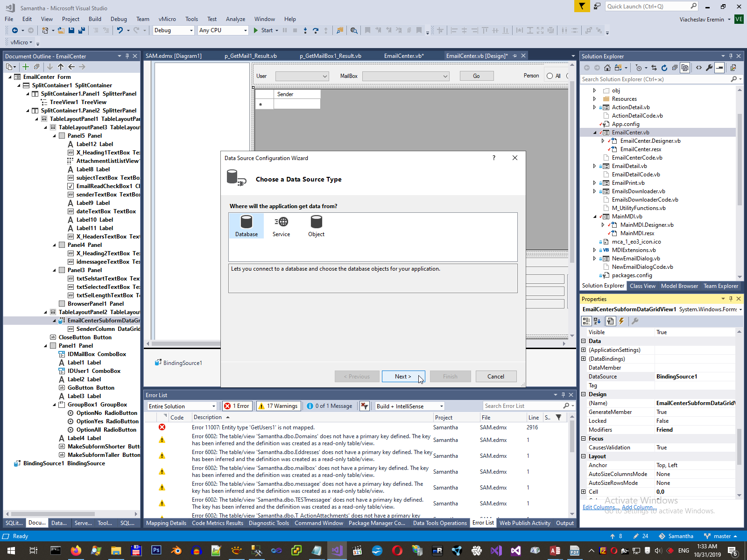The image size is (747, 560).
Task: Select EmailCenterCode.vb in Solution Explorer
Action: (637, 158)
